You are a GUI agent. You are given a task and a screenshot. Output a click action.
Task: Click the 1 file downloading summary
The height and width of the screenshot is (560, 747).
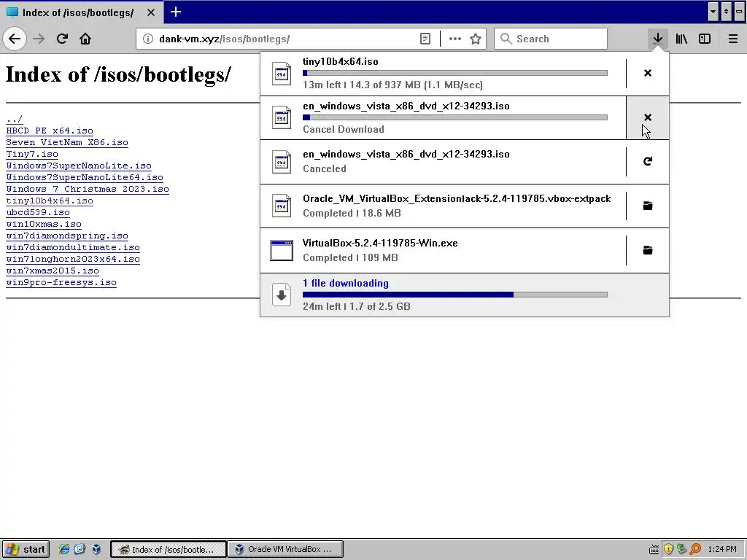click(465, 295)
